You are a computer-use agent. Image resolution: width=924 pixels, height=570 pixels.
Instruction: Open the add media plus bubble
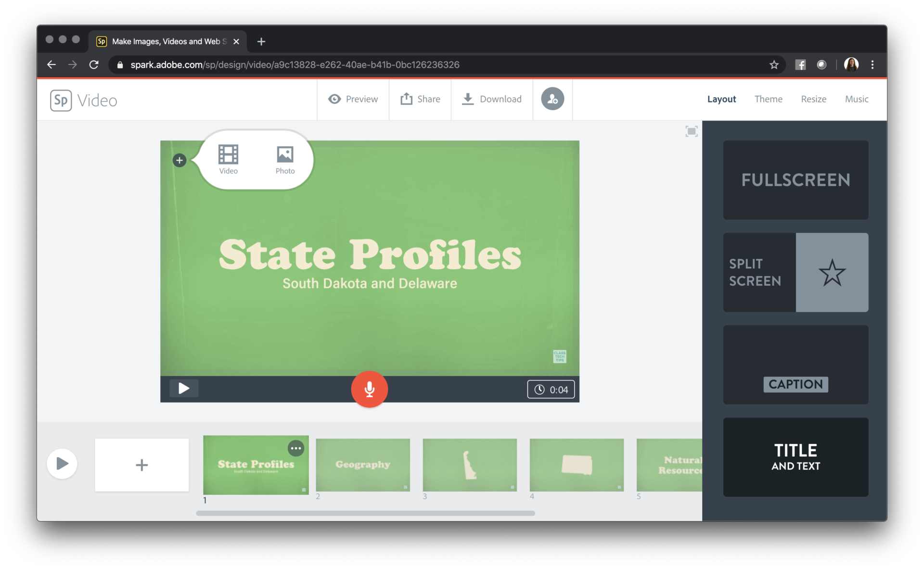[x=180, y=160]
